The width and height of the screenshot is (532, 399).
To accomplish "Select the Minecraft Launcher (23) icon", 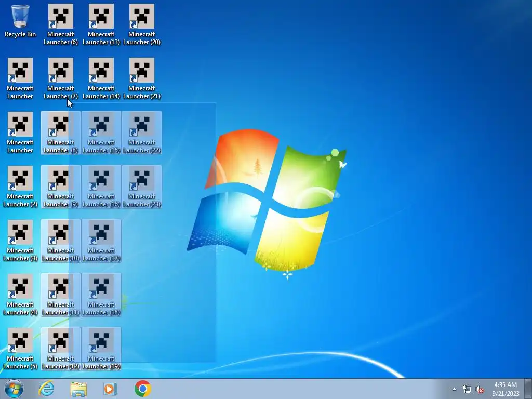I will click(142, 187).
